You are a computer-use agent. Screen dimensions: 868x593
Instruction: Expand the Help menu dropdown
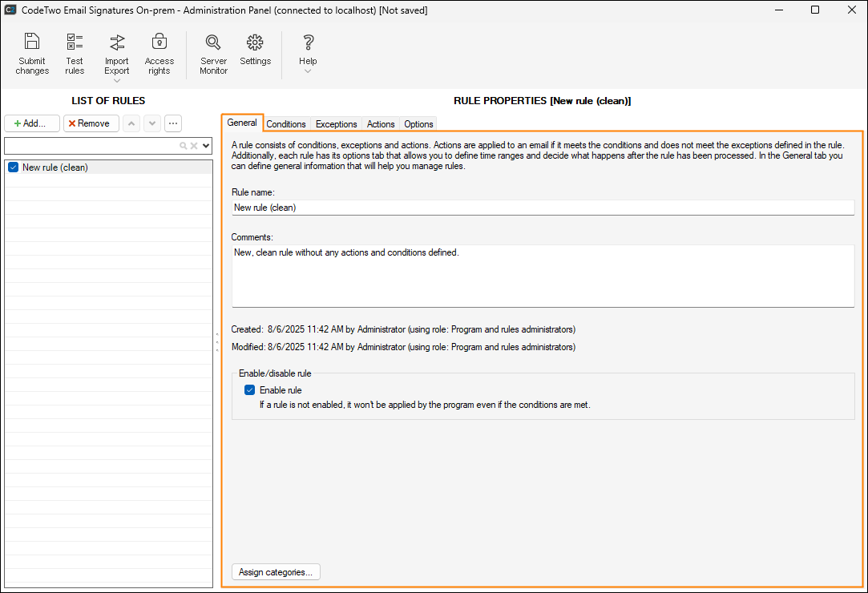[308, 71]
